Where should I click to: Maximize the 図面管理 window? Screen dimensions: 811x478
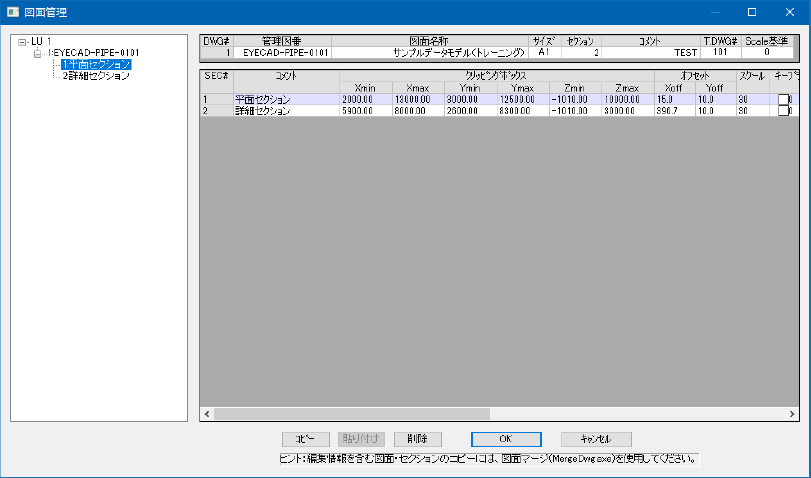coord(752,12)
